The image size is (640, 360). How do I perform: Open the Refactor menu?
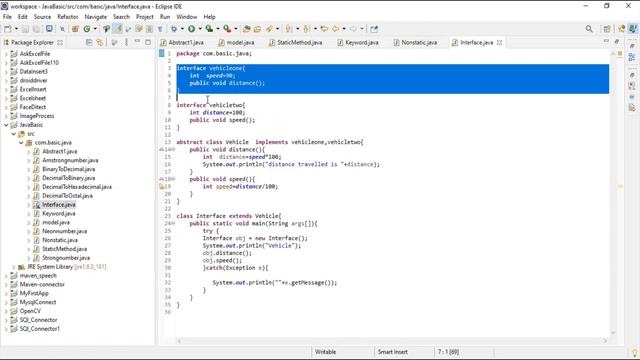pos(67,17)
